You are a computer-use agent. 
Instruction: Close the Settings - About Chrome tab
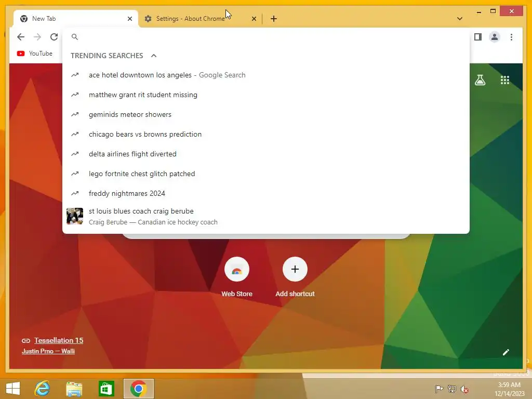pyautogui.click(x=254, y=19)
